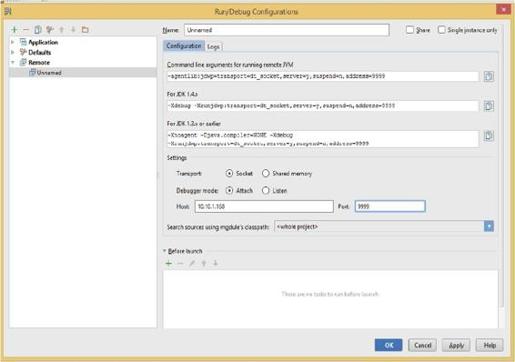Click the 'Remote' tree label
Image resolution: width=515 pixels, height=362 pixels.
pyautogui.click(x=39, y=62)
